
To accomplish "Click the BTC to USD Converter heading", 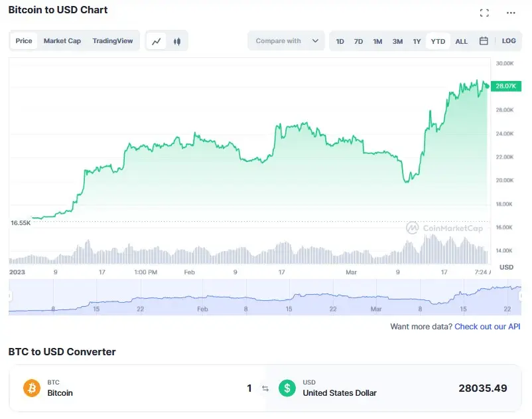I will point(62,352).
